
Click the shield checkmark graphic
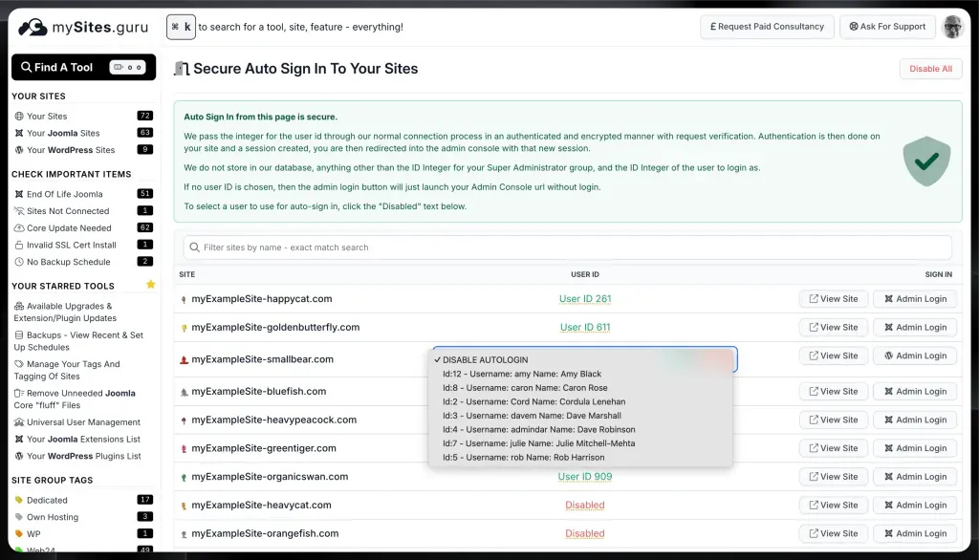click(925, 162)
